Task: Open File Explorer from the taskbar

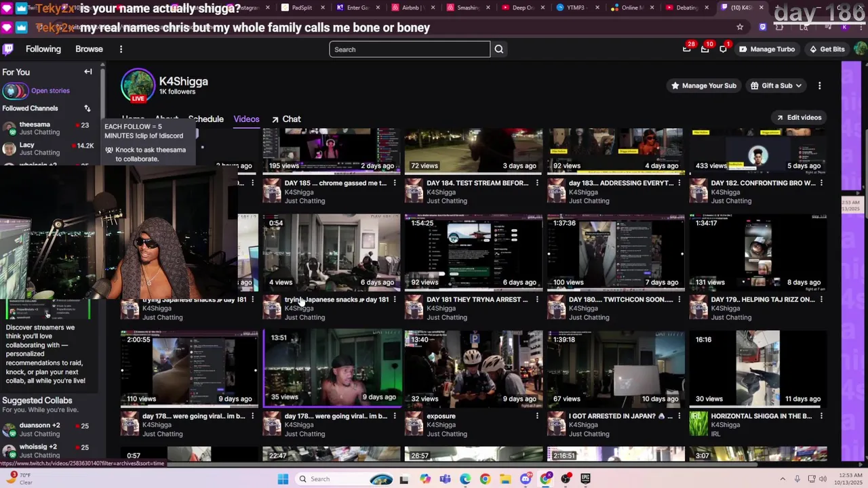Action: (505, 479)
